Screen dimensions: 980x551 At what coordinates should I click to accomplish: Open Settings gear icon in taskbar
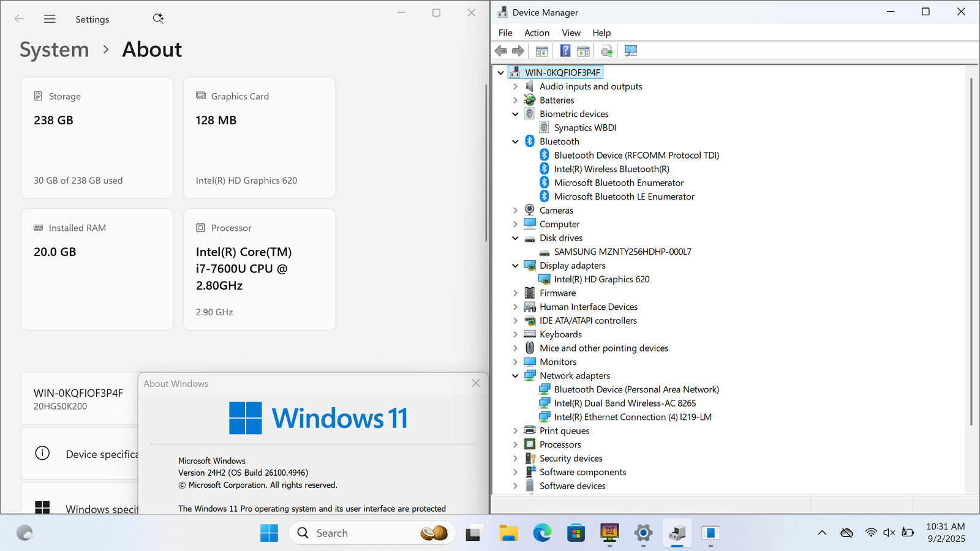point(643,533)
